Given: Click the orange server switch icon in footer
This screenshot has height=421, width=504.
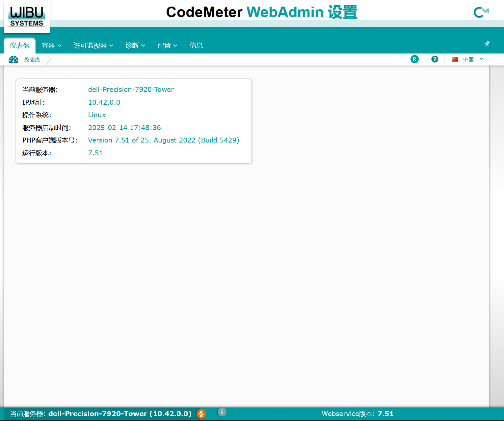Looking at the screenshot, I should (x=201, y=414).
